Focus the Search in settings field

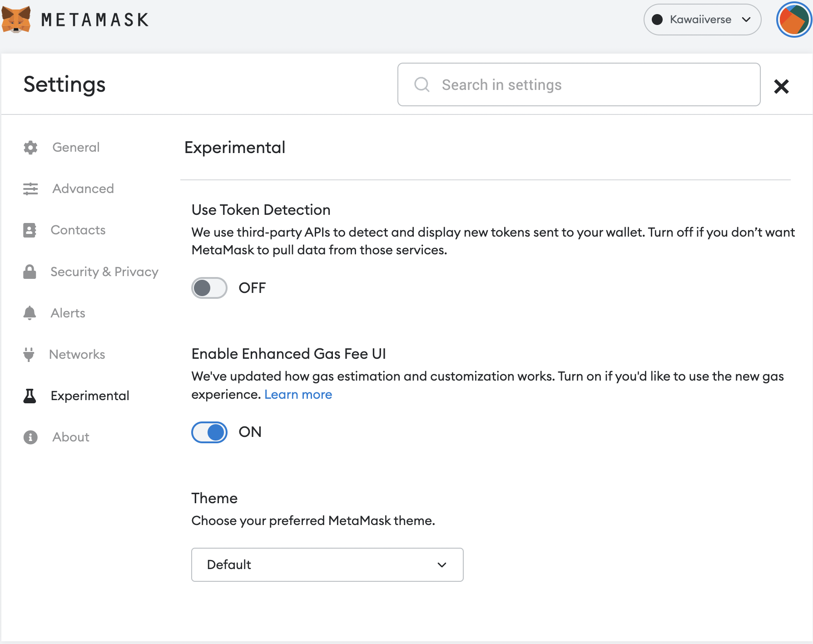(579, 84)
